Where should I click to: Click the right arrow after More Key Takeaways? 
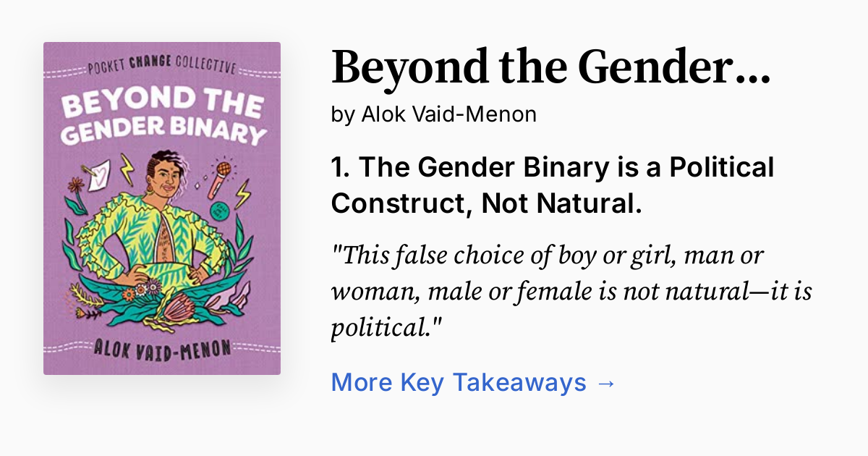coord(606,382)
